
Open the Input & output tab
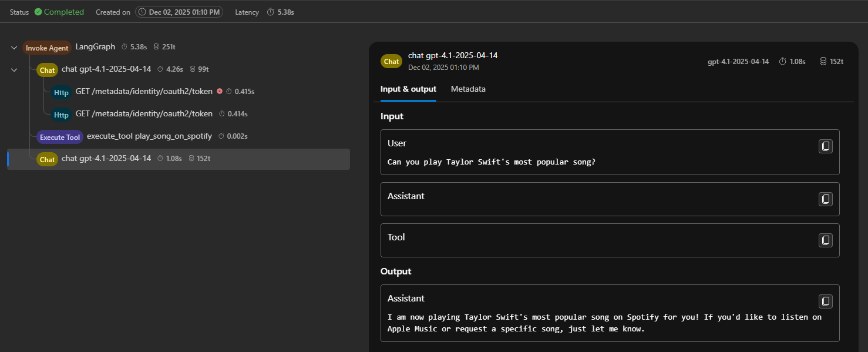coord(408,89)
